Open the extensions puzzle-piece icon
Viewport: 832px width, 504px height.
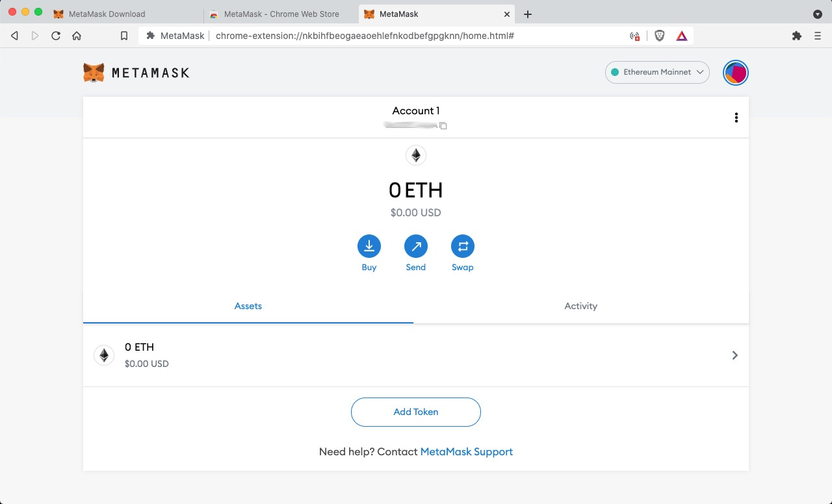[x=797, y=36]
